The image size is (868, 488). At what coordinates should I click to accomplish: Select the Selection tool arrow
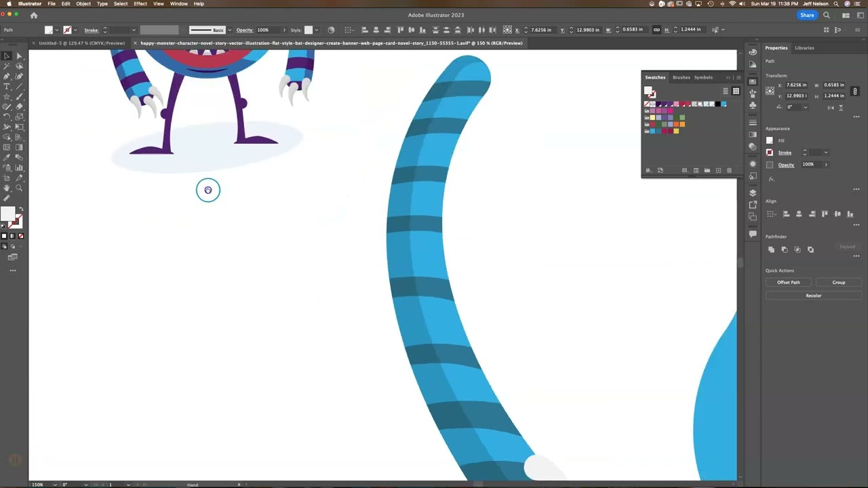(6, 56)
